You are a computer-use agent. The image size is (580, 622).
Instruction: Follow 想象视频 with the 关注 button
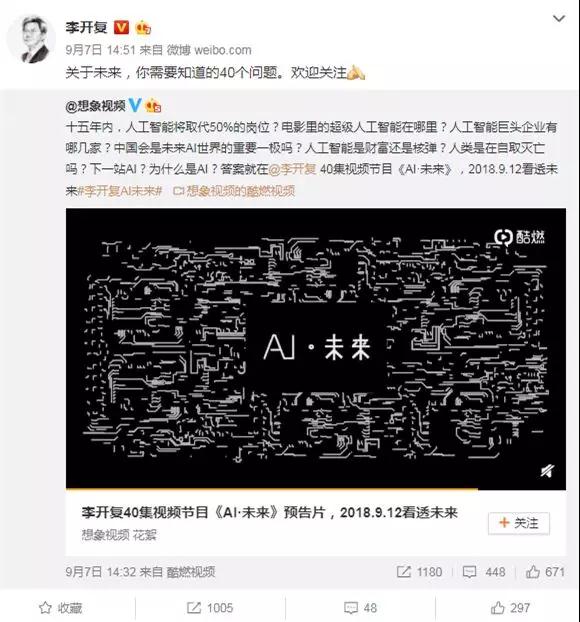(x=519, y=523)
